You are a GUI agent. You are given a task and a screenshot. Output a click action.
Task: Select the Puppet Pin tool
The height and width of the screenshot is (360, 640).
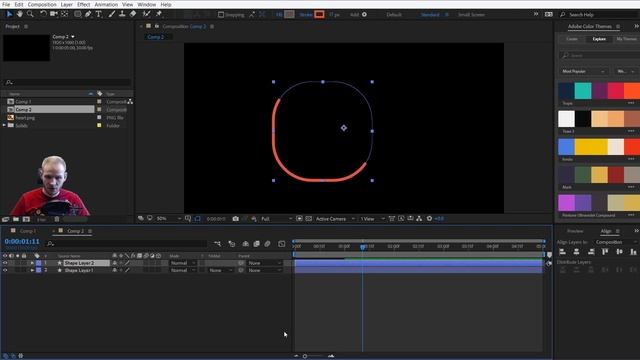pyautogui.click(x=159, y=14)
